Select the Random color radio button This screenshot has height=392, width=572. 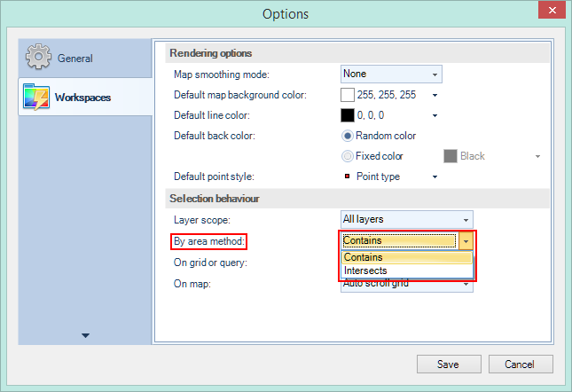click(x=348, y=136)
